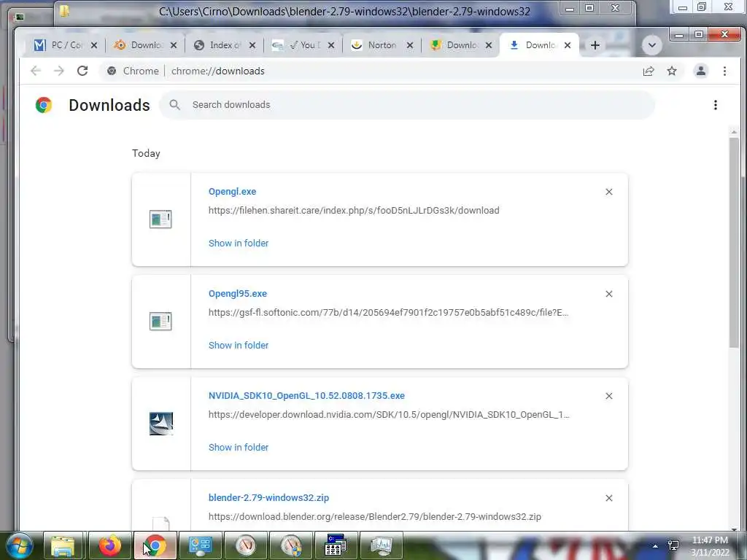
Task: Open the Downloads page more actions menu
Action: (715, 105)
